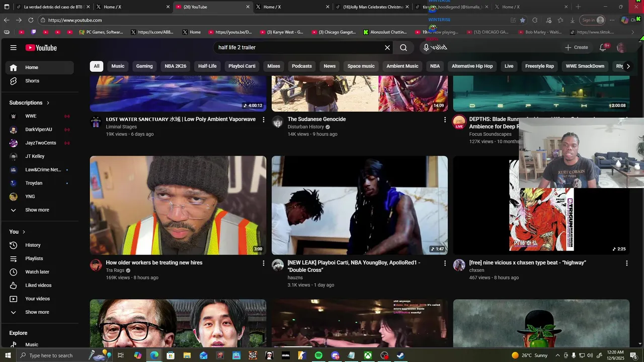The image size is (644, 362).
Task: Play the Double Cross leak video thumbnail
Action: (360, 205)
